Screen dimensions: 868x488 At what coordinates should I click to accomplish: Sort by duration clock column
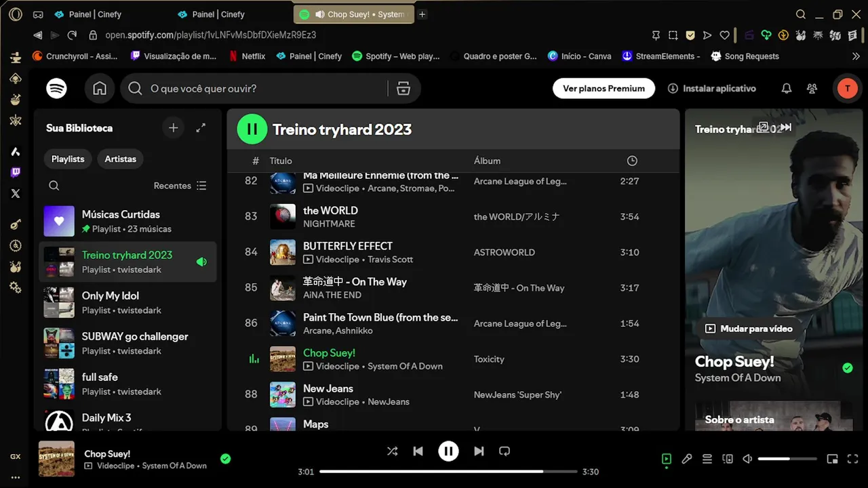click(x=632, y=161)
